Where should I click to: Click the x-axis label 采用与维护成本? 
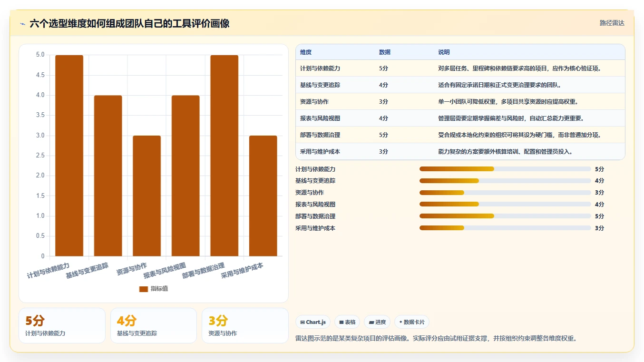tap(243, 270)
